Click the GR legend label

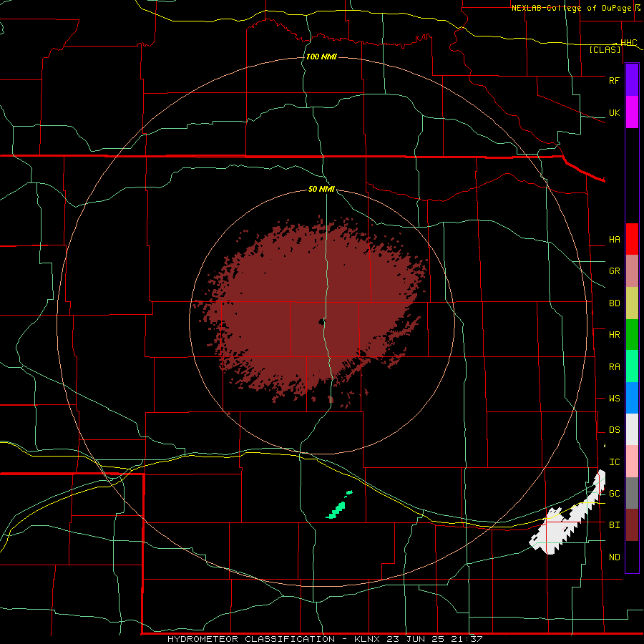pos(614,271)
